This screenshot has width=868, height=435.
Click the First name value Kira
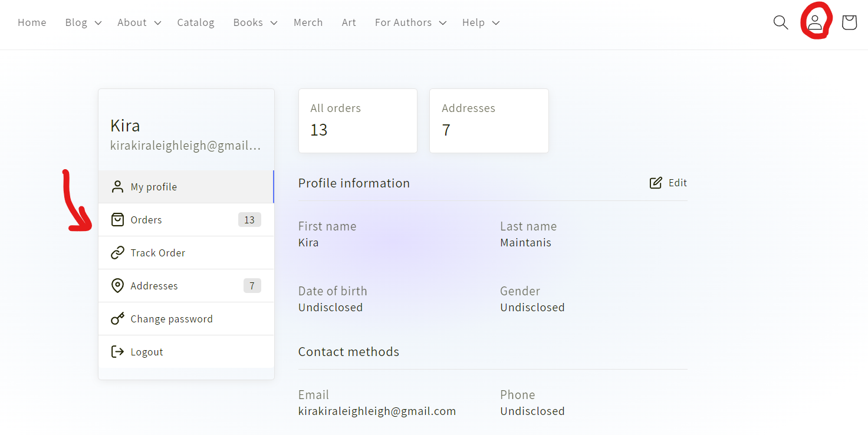pos(308,242)
